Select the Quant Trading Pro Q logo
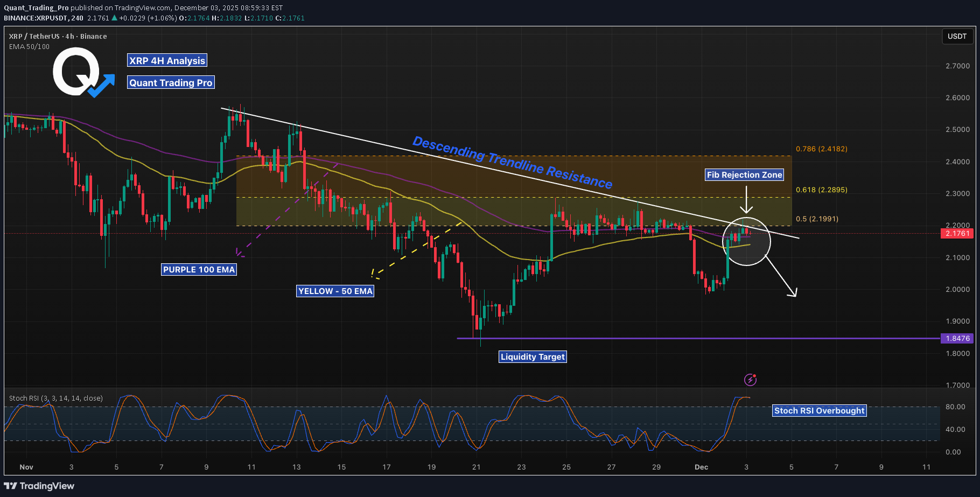The width and height of the screenshot is (980, 497). [75, 73]
